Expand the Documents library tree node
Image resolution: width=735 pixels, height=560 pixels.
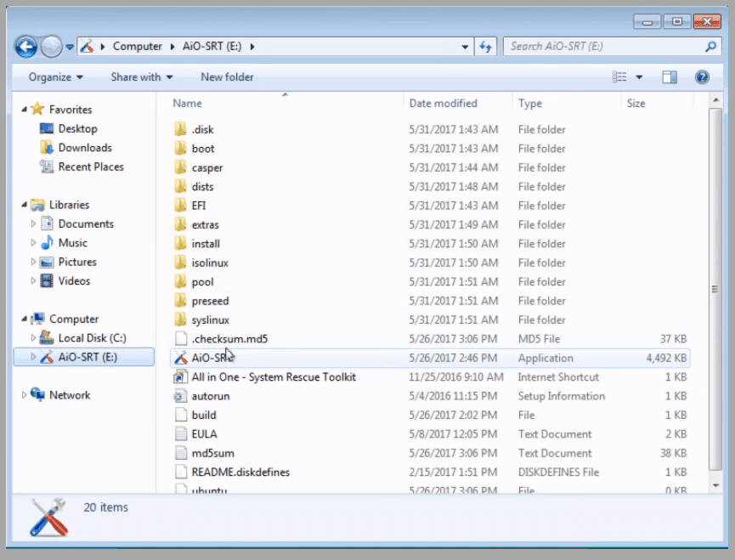34,224
